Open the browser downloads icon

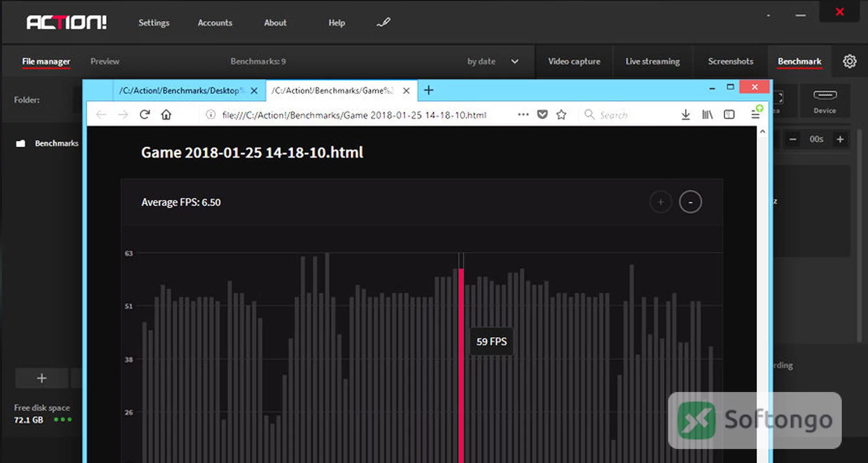pyautogui.click(x=686, y=114)
